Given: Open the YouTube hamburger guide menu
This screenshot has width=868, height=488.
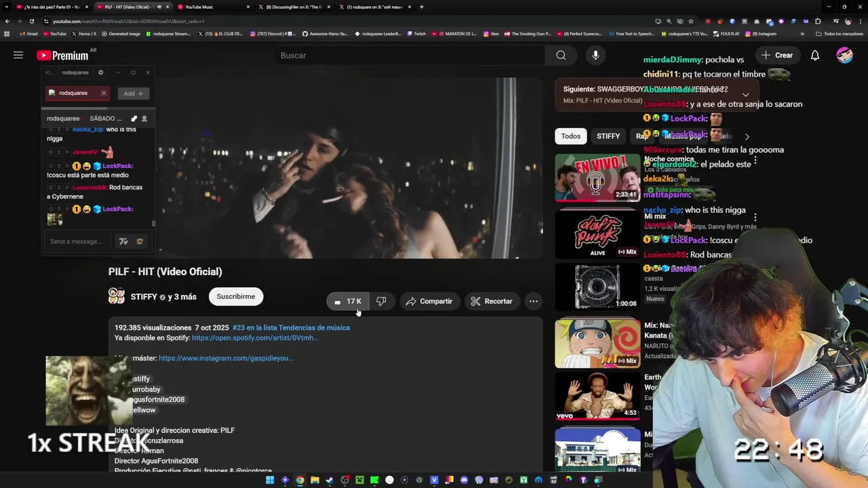Looking at the screenshot, I should (18, 55).
